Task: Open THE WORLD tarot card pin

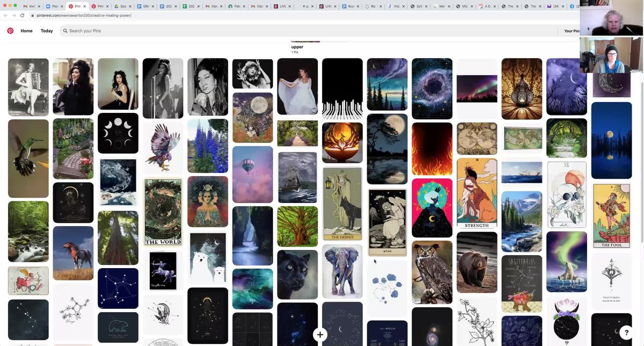Action: pos(163,212)
